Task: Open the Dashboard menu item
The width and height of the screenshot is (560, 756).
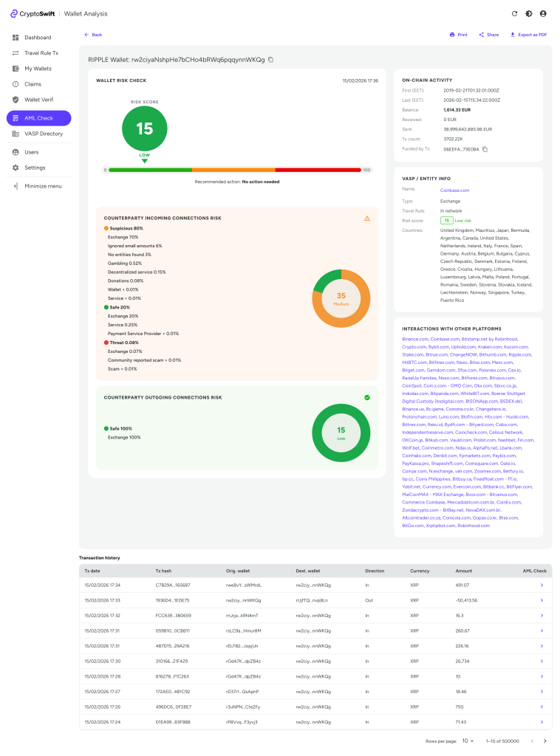Action: (38, 37)
